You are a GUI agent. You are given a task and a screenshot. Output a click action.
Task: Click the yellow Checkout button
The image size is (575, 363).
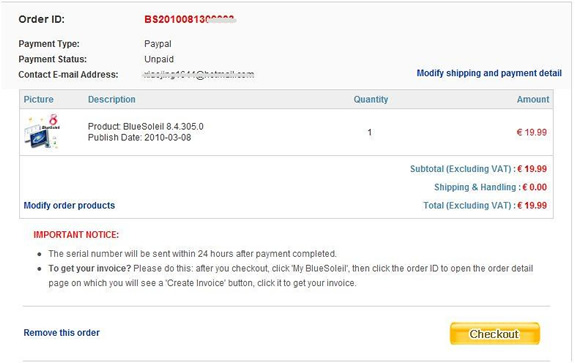tap(495, 334)
